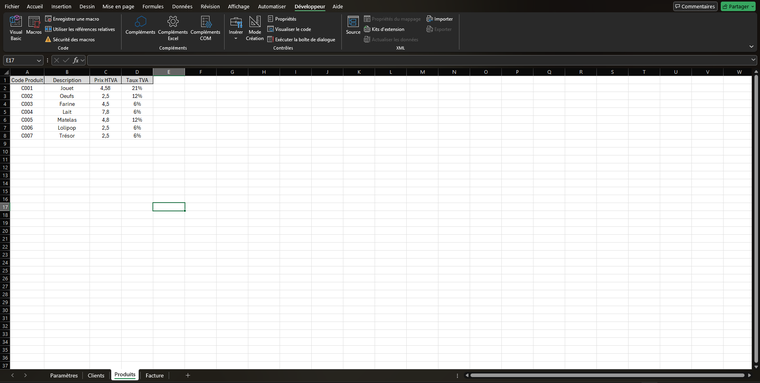Viewport: 760px width, 383px height.
Task: Expand the formula bar
Action: [753, 61]
